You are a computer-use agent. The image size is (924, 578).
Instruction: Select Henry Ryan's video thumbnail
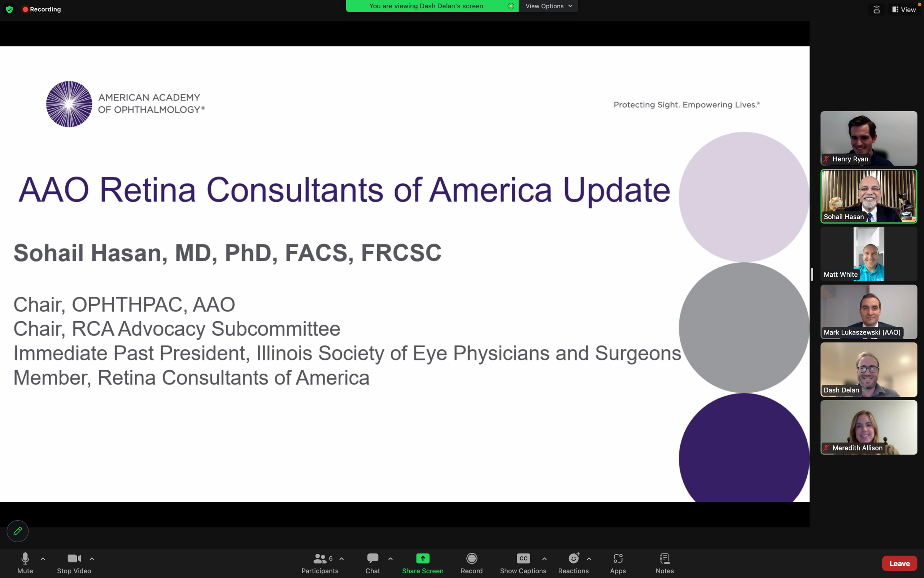869,138
